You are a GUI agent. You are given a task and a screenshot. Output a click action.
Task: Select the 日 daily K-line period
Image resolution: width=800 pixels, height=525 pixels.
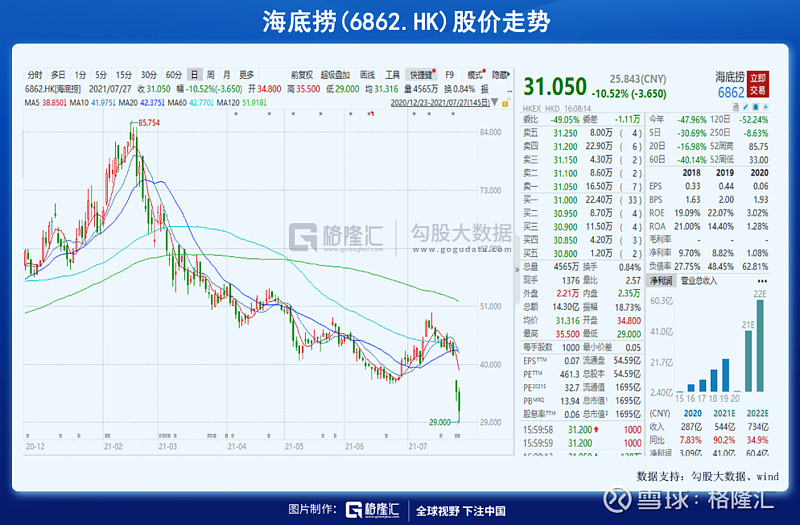point(194,75)
